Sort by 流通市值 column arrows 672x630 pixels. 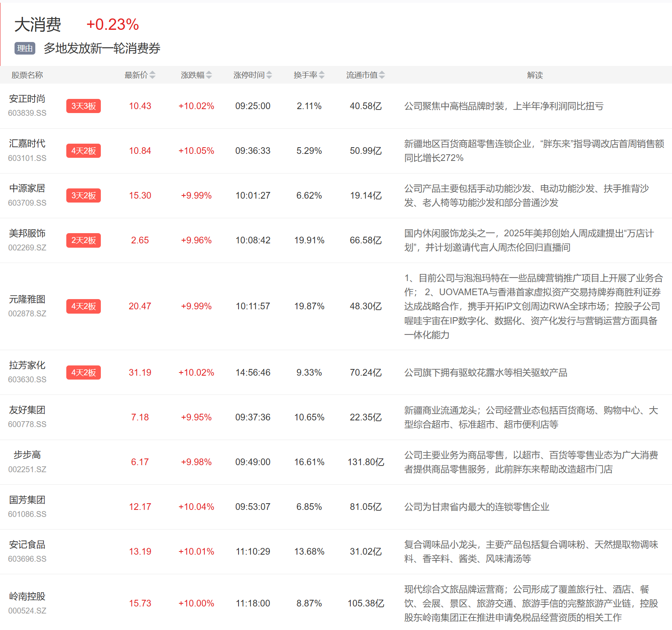382,75
